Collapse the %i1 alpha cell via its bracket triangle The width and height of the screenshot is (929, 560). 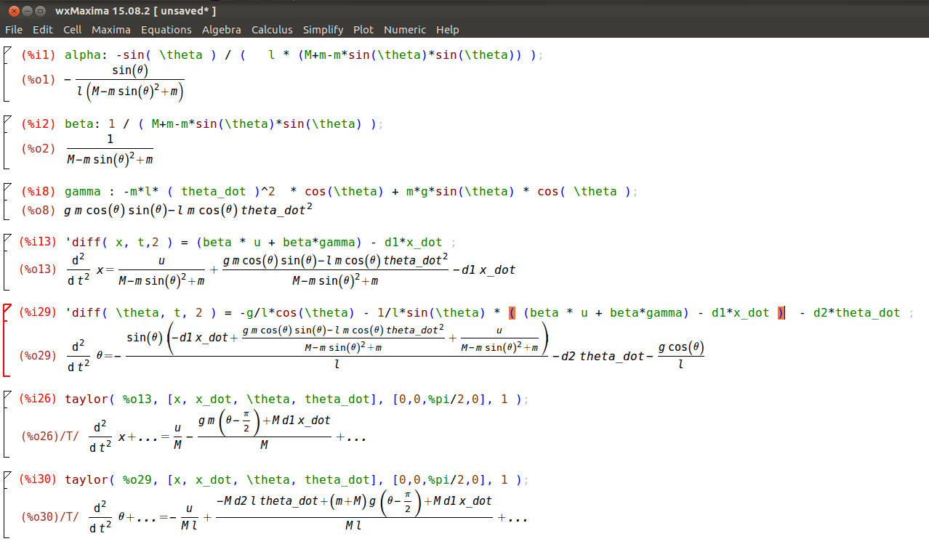point(7,50)
